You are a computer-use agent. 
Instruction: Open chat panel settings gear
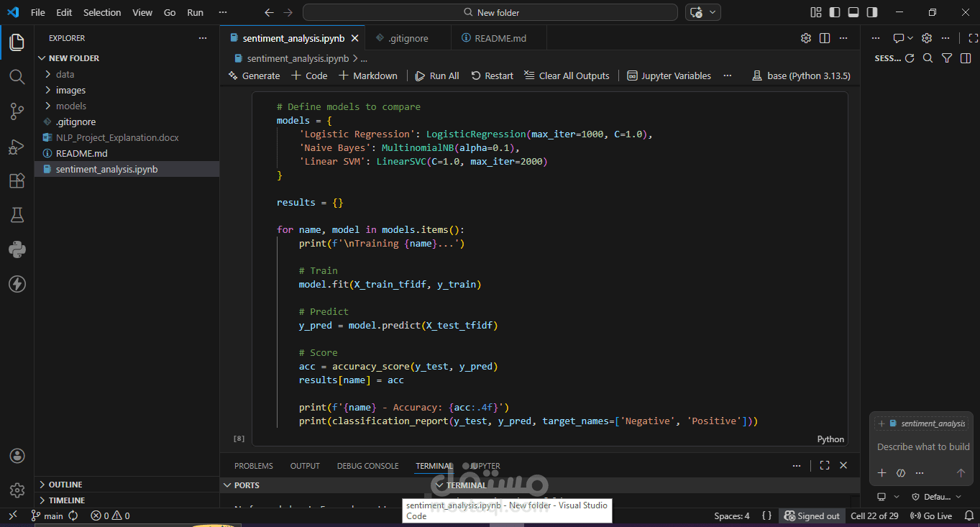pos(927,38)
